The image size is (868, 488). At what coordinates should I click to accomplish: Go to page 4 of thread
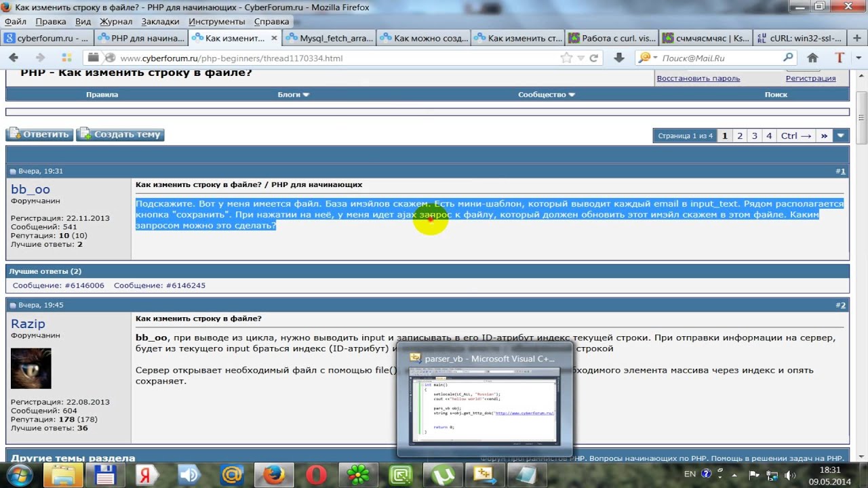click(769, 136)
